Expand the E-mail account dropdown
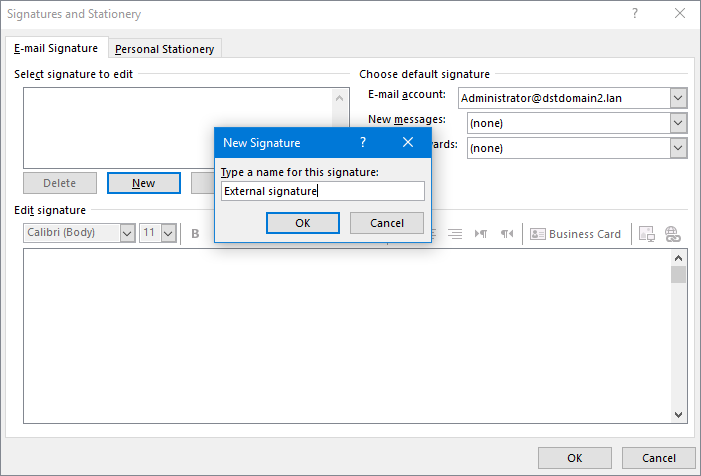The image size is (701, 476). [x=678, y=98]
